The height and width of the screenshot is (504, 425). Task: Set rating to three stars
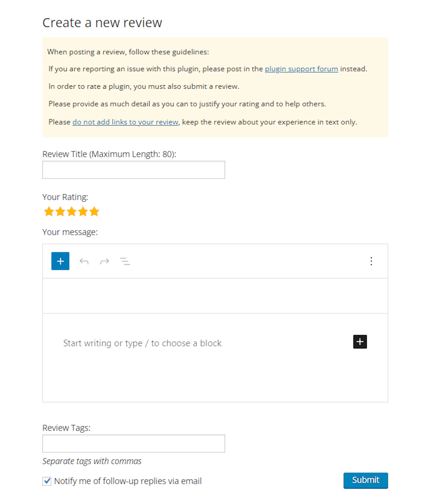pos(72,212)
